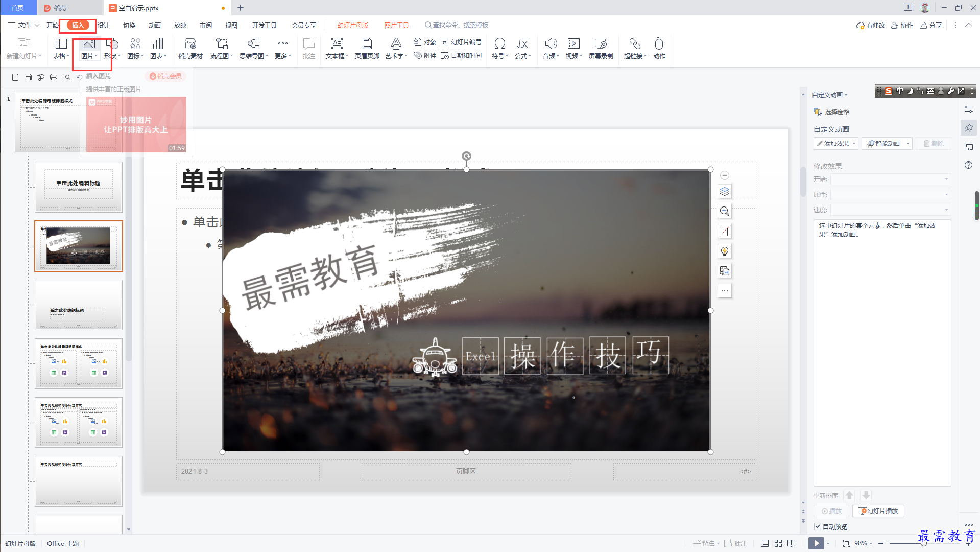
Task: Click the layers icon beside the picture
Action: pyautogui.click(x=725, y=191)
